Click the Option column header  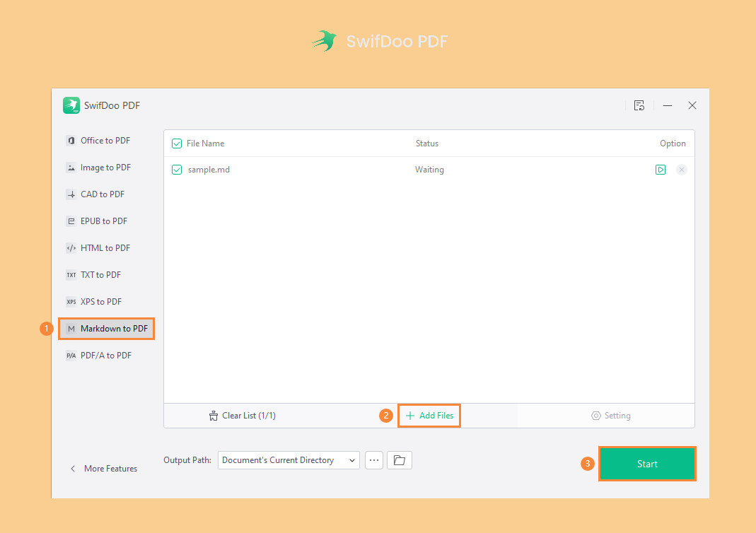(x=673, y=143)
